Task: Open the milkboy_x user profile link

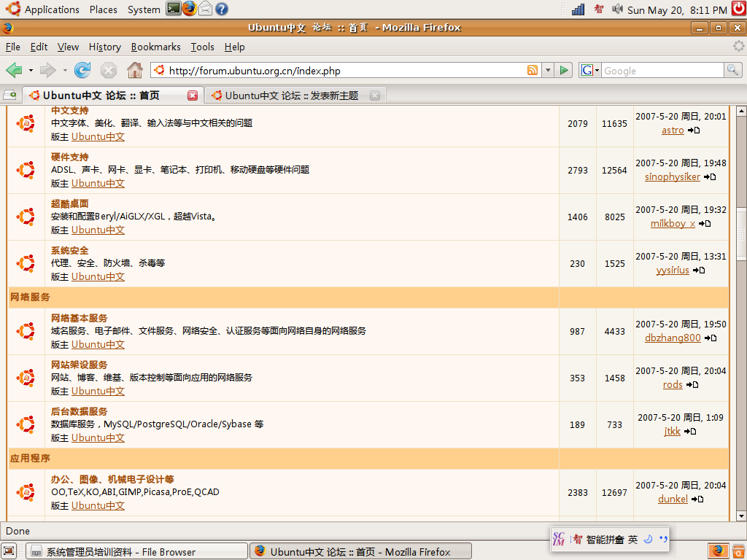Action: pyautogui.click(x=673, y=223)
